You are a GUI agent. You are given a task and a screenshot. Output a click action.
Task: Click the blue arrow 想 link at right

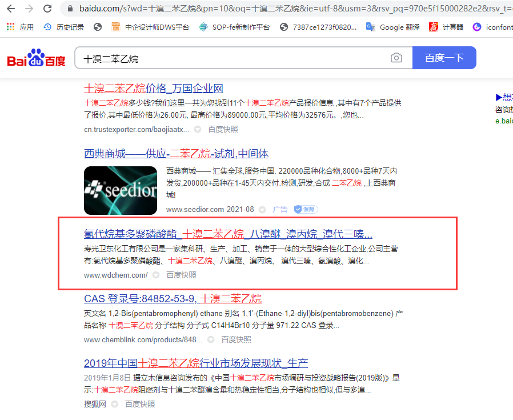tap(504, 97)
